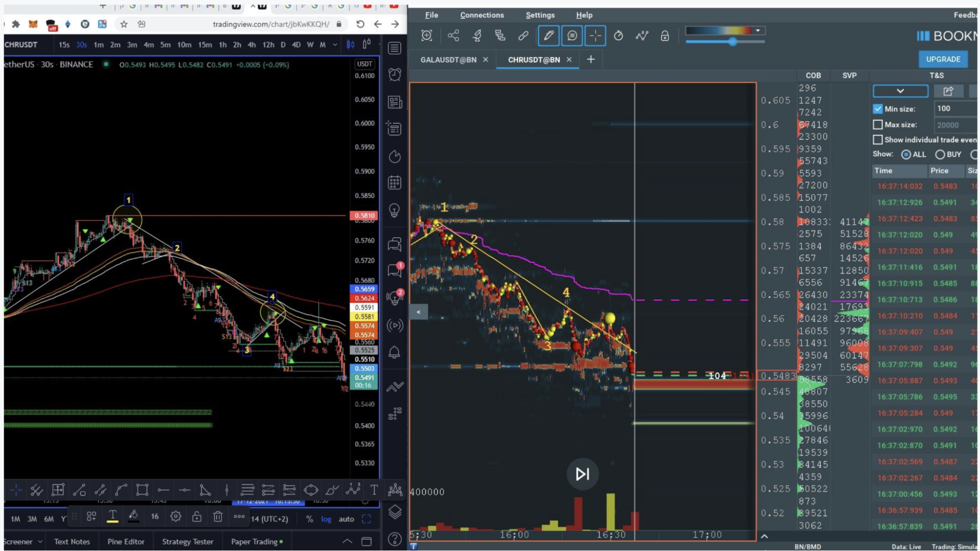Screen dimensions: 980x551
Task: Click Bookmap link chain icon
Action: 523,36
